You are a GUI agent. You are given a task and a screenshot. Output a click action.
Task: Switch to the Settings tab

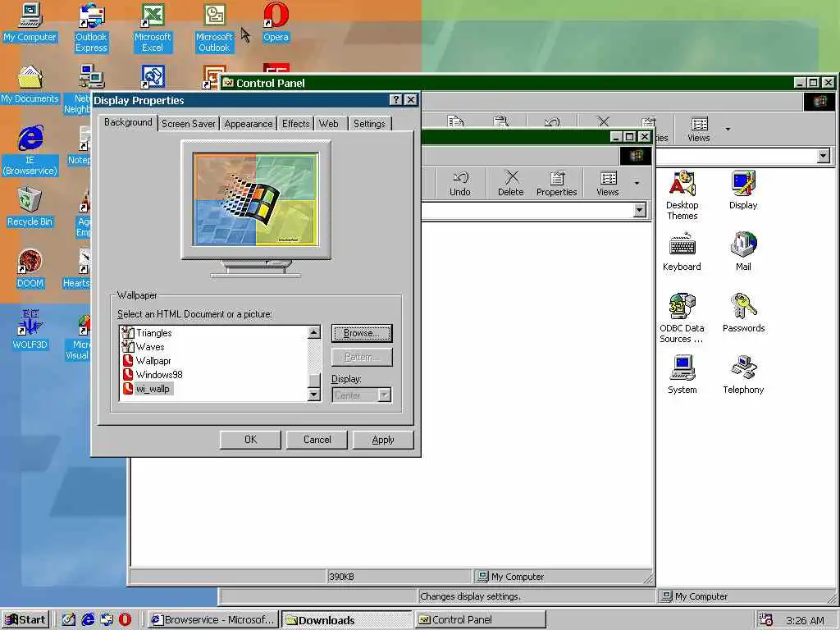point(369,124)
